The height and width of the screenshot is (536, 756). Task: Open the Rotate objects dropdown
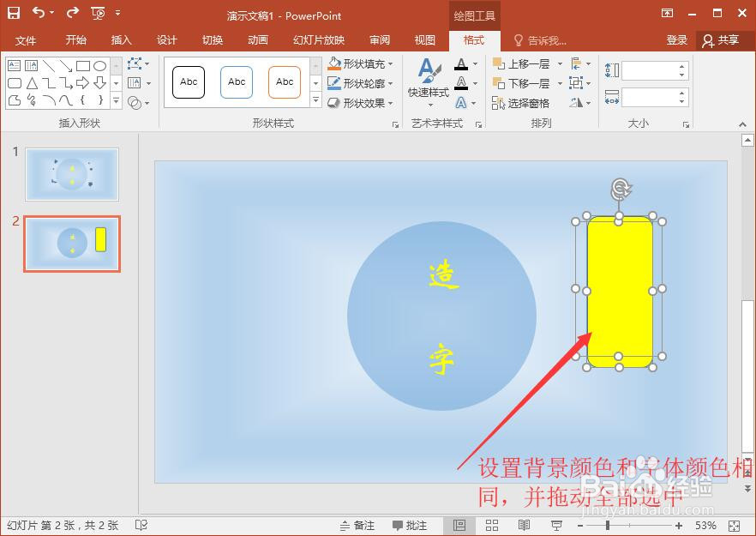click(580, 102)
